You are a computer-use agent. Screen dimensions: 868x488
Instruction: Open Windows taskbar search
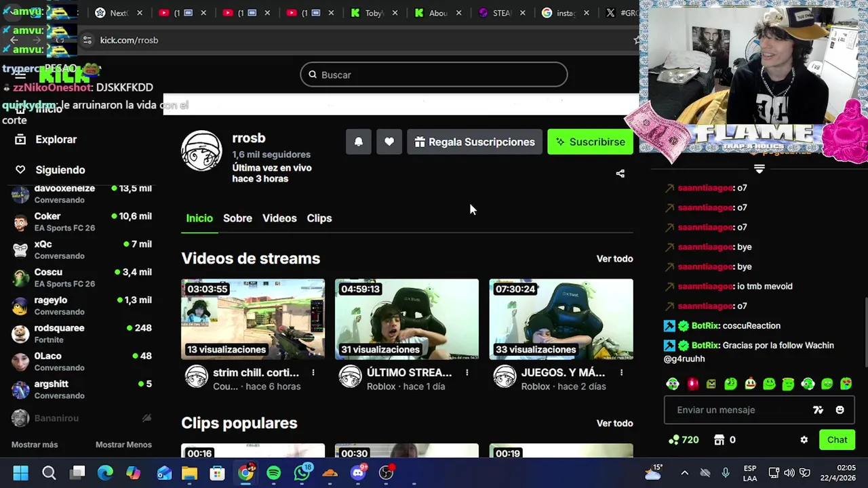(49, 473)
